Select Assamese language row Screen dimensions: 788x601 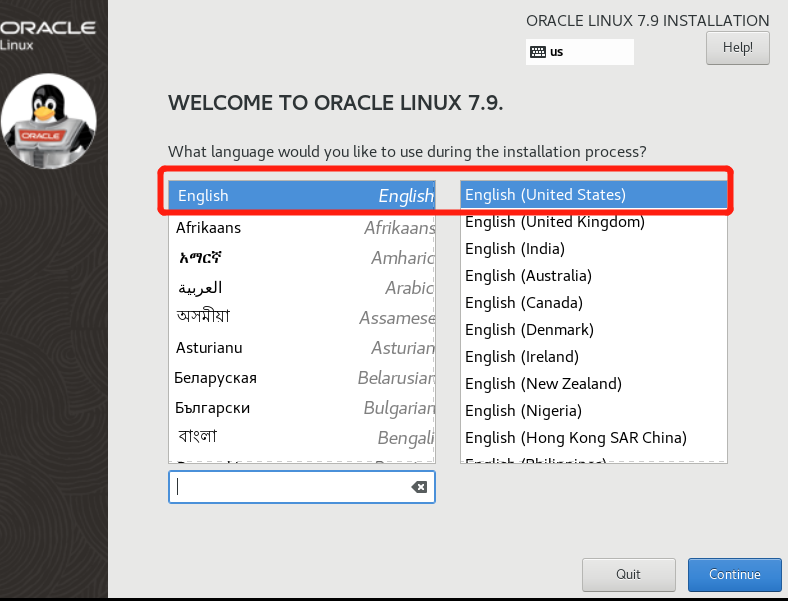pyautogui.click(x=302, y=318)
